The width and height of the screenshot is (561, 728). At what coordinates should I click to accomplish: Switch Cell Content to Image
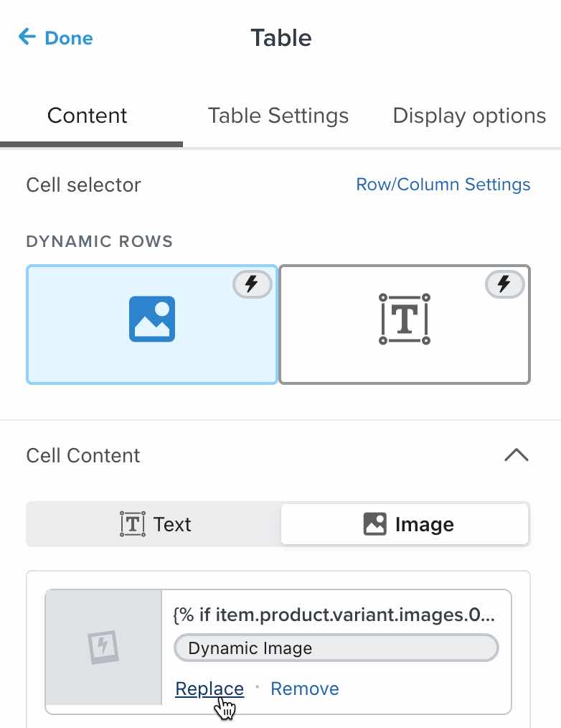404,524
